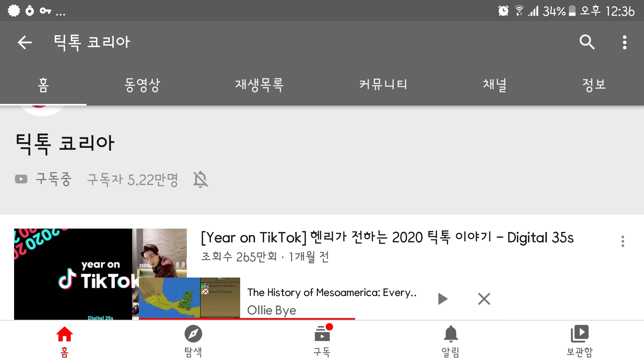Play the Mesoamerica miniplayer video

443,299
